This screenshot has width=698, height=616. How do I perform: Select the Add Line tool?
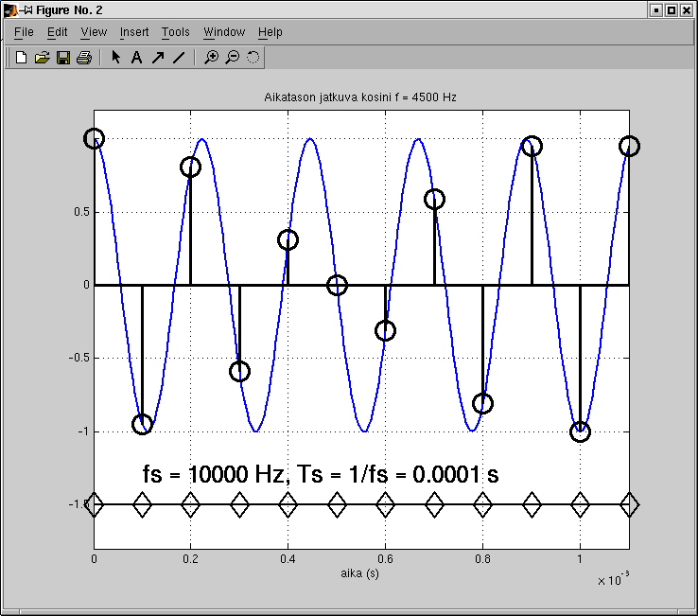point(179,58)
